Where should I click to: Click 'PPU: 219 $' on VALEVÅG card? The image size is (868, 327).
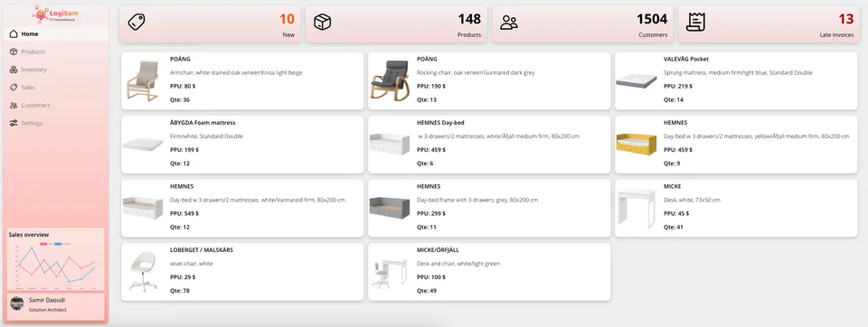click(678, 87)
